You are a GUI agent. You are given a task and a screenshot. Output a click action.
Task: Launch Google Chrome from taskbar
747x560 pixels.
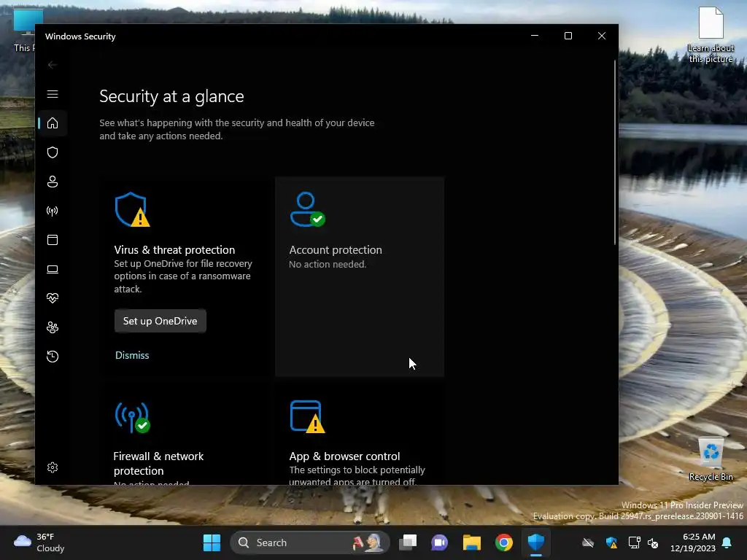503,542
